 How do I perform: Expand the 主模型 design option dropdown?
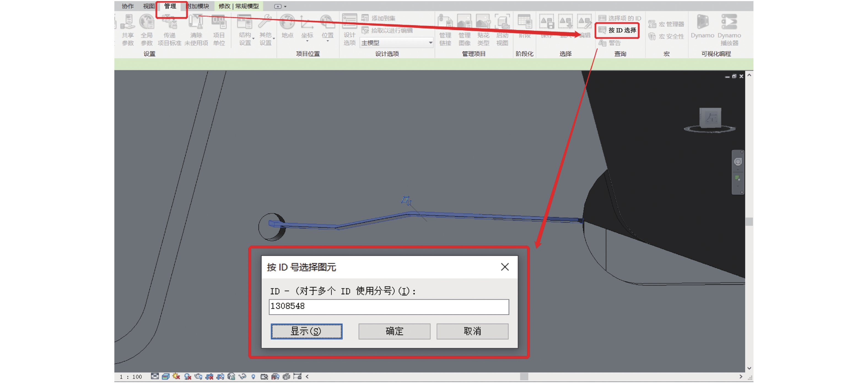click(430, 43)
